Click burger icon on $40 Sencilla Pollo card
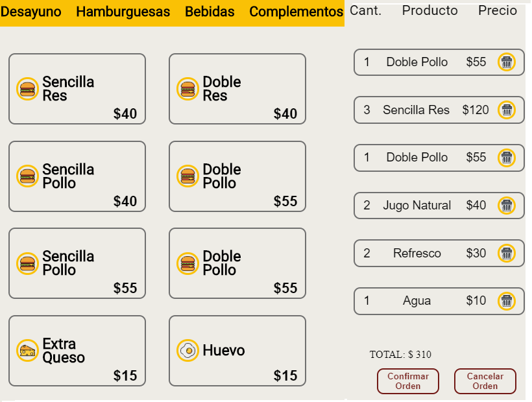The height and width of the screenshot is (402, 532). (x=27, y=176)
